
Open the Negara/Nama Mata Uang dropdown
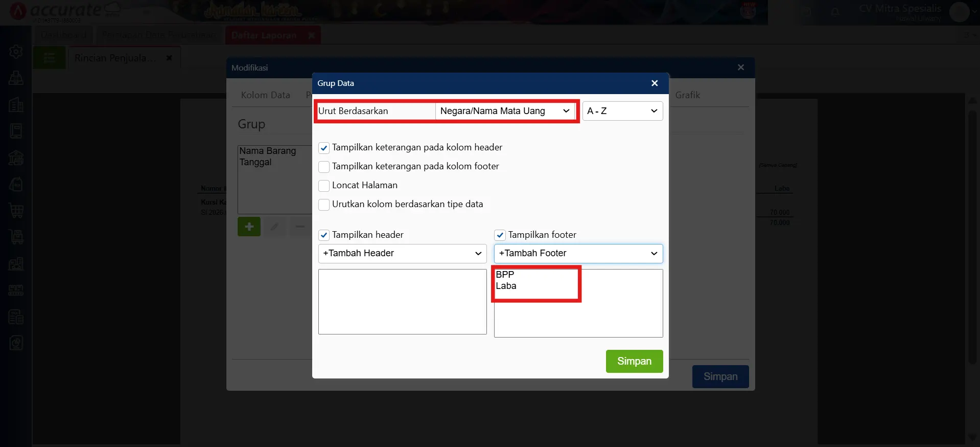[x=505, y=111]
